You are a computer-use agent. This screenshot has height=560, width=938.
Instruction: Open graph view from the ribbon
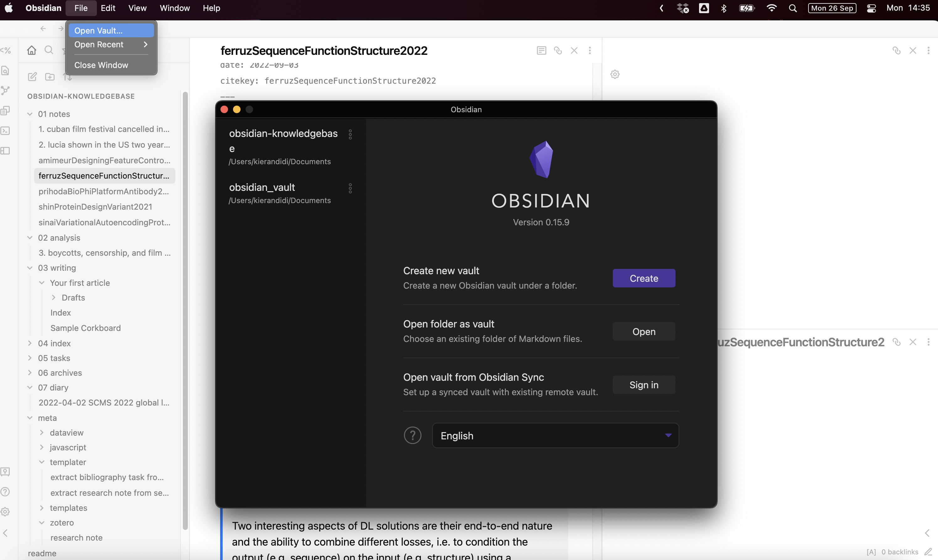5,90
